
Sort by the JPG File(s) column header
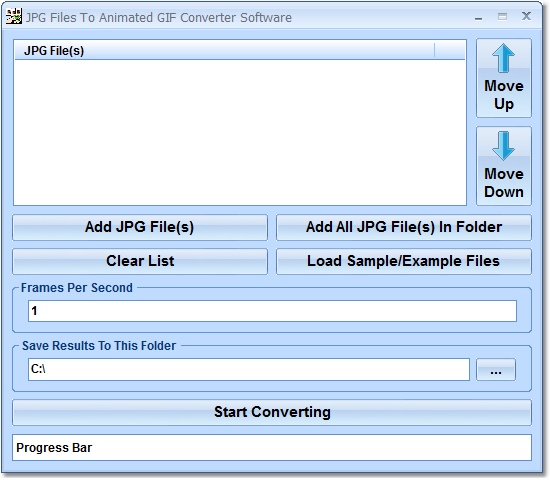(x=224, y=51)
